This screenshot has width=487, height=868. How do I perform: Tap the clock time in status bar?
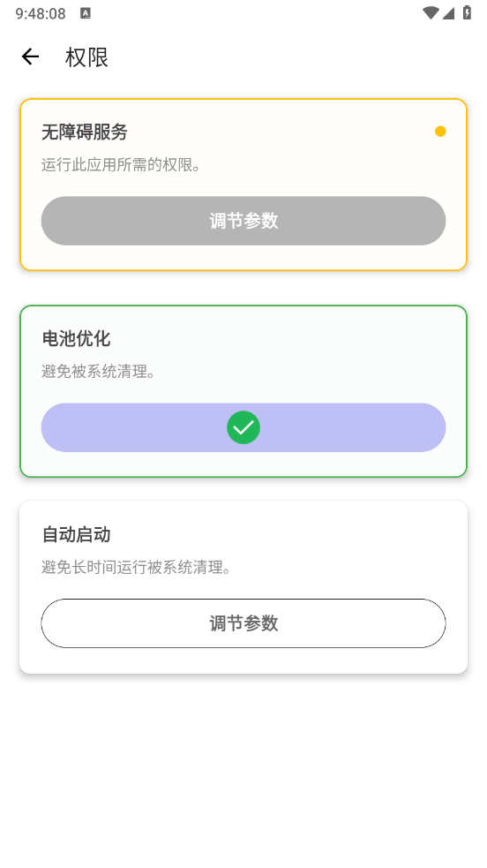[x=41, y=14]
